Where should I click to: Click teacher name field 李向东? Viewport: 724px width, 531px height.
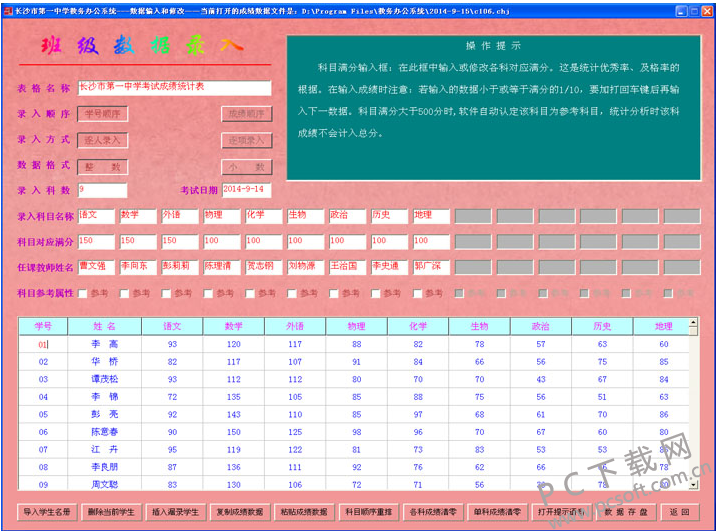(x=138, y=267)
